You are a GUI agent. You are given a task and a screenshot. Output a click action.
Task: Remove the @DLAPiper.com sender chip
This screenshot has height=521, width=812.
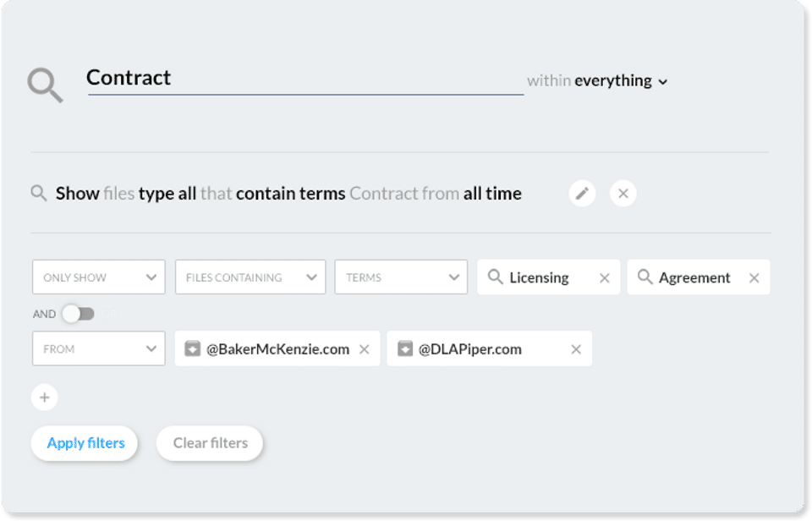[576, 349]
